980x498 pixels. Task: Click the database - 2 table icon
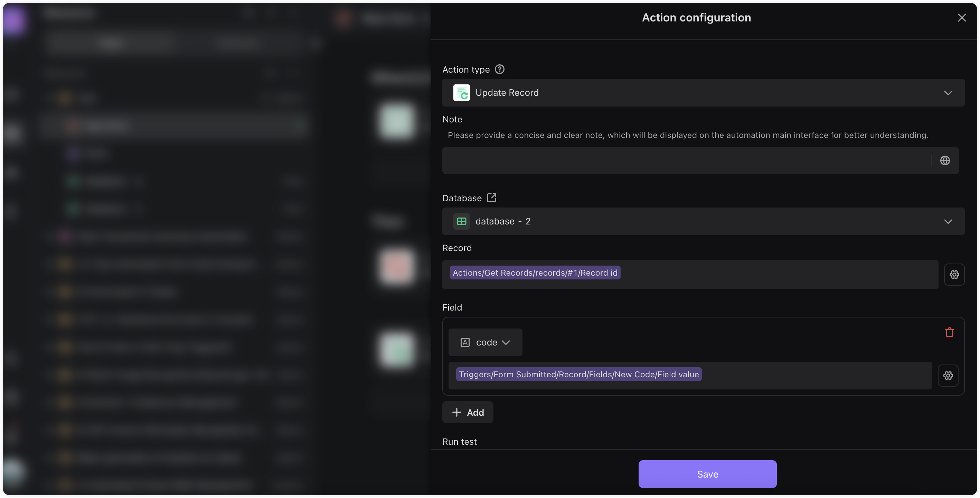[461, 221]
